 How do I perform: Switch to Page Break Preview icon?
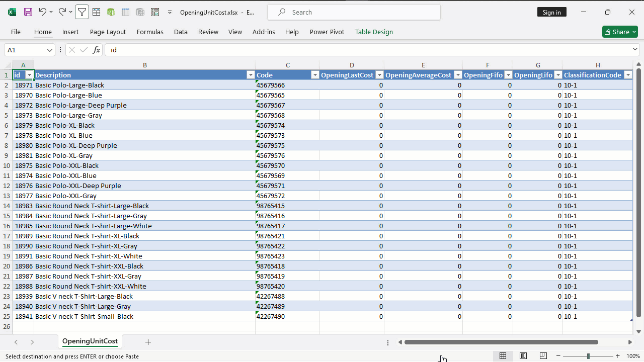pos(543,356)
